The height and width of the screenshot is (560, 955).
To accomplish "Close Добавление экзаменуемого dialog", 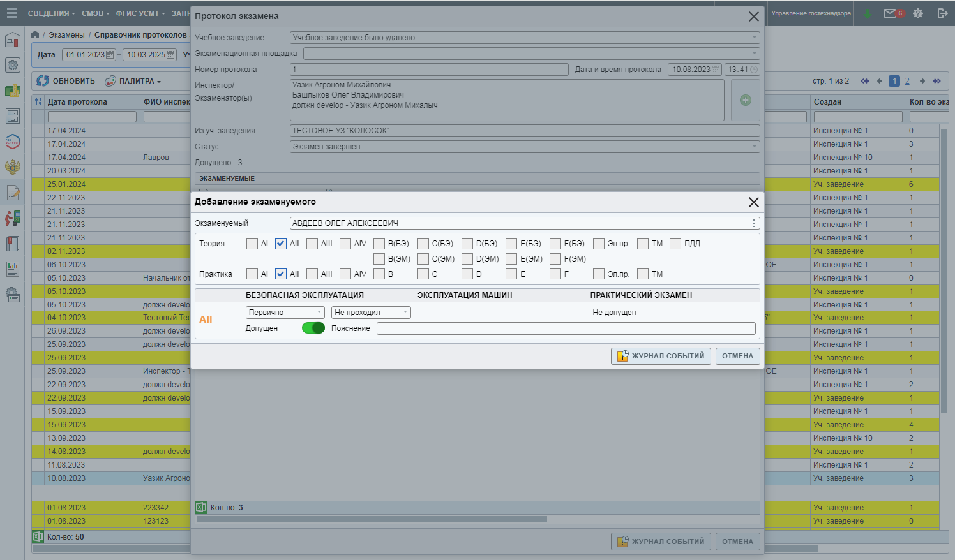I will 753,202.
